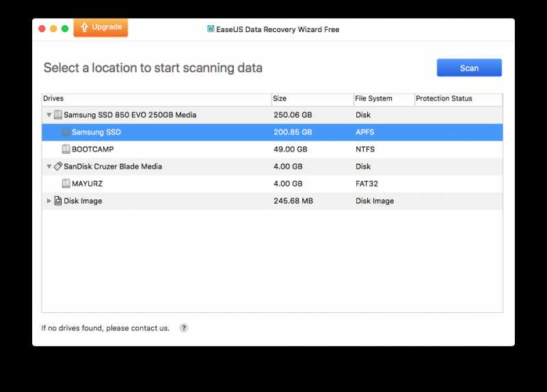Collapse the SanDisk Cruzer Blade Media disk
The width and height of the screenshot is (547, 392).
(x=49, y=166)
